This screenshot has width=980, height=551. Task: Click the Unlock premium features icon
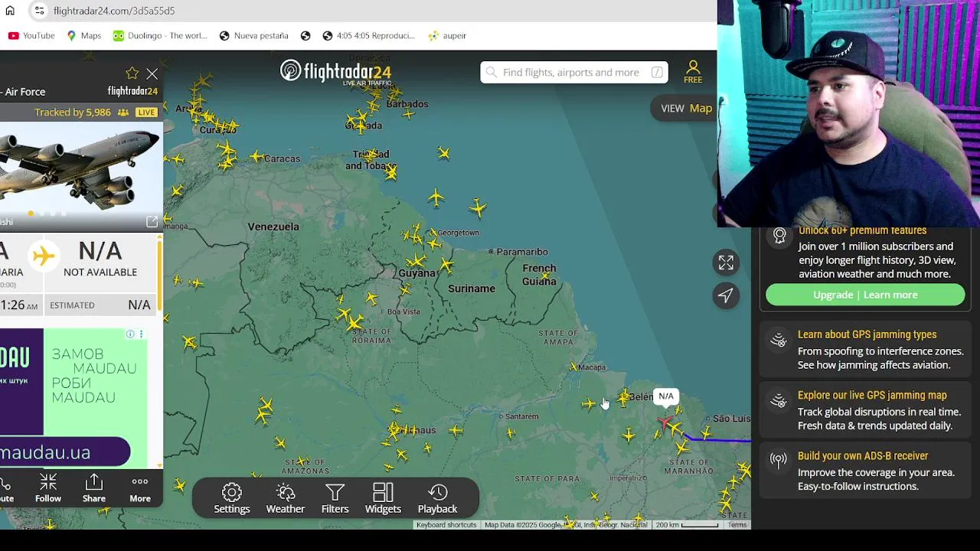tap(779, 236)
